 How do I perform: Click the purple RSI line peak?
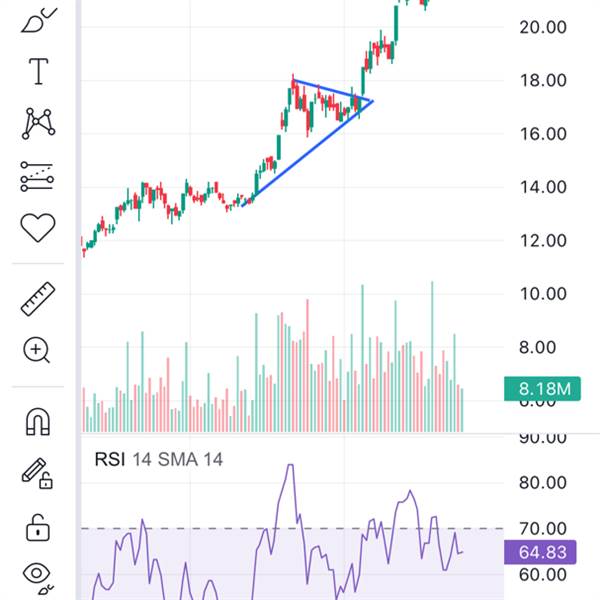pos(290,465)
